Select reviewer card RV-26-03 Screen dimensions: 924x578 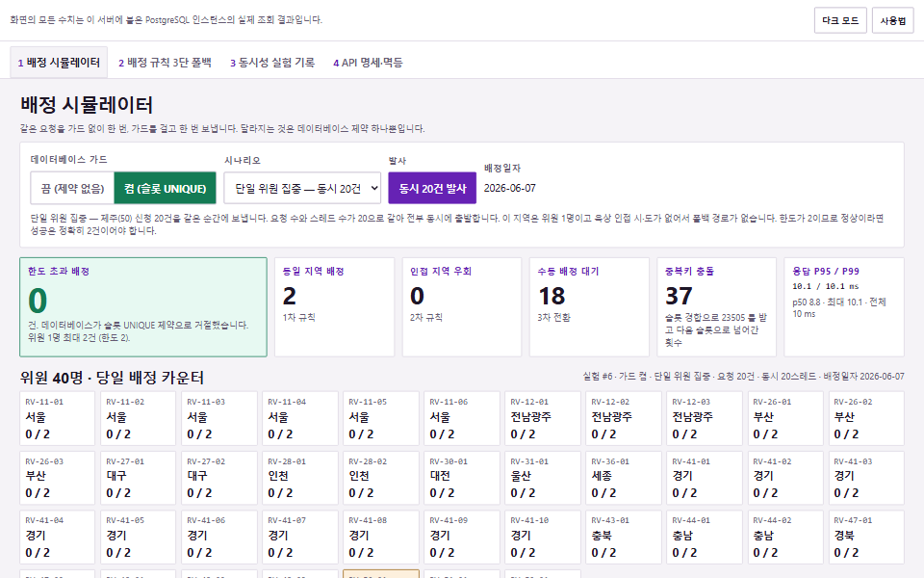pos(57,478)
